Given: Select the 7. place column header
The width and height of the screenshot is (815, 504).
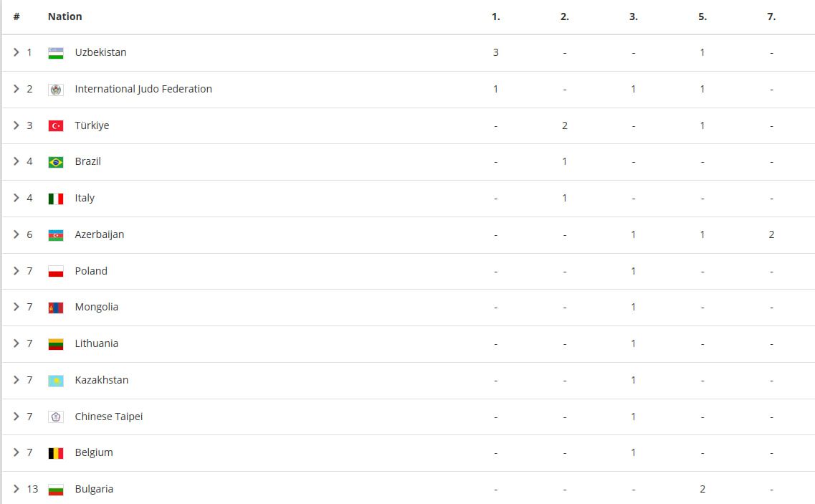Looking at the screenshot, I should [771, 16].
